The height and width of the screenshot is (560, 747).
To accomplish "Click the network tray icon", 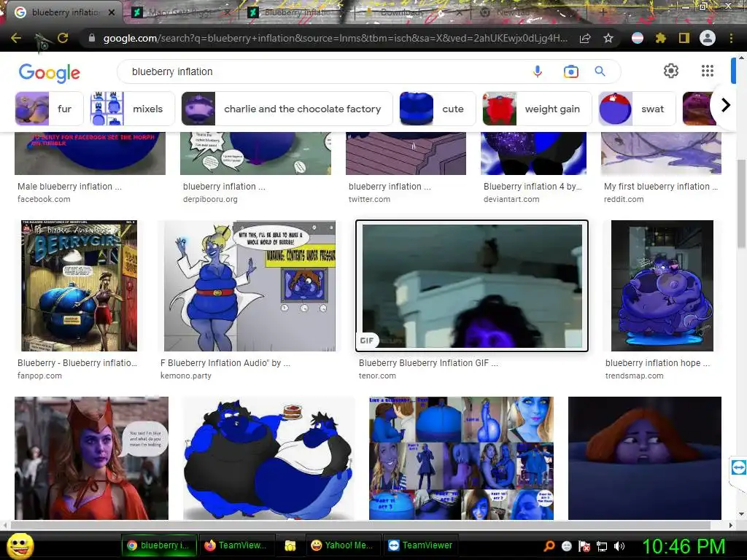I will coord(602,546).
